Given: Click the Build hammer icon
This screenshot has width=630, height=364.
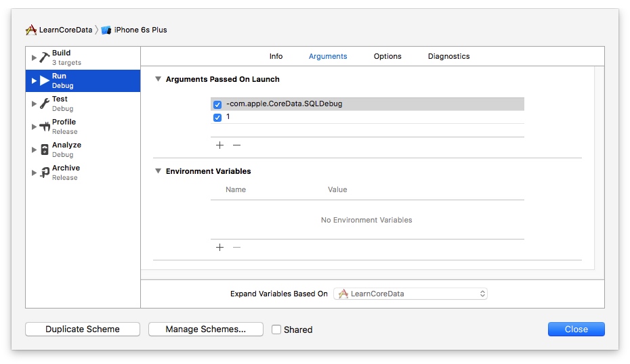Looking at the screenshot, I should 45,58.
